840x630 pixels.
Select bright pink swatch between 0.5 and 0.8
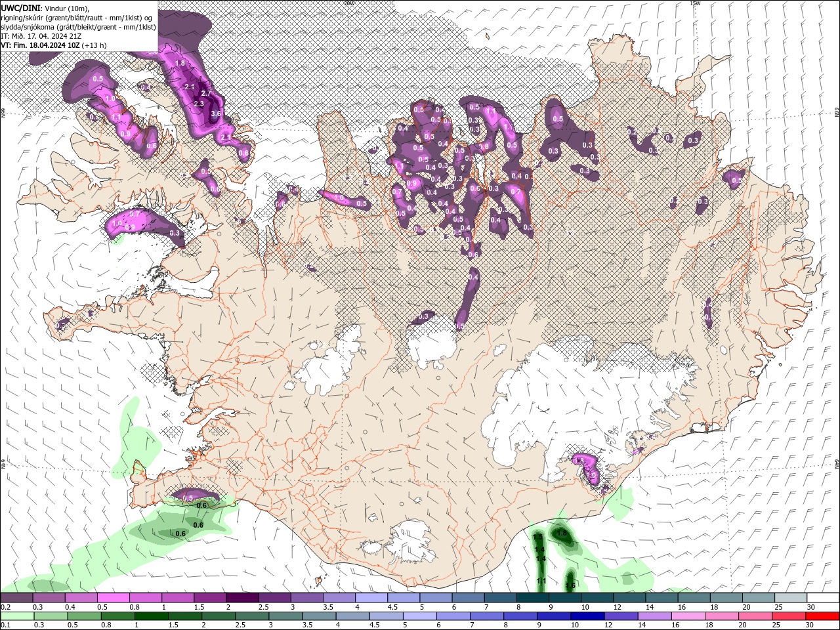click(x=113, y=597)
